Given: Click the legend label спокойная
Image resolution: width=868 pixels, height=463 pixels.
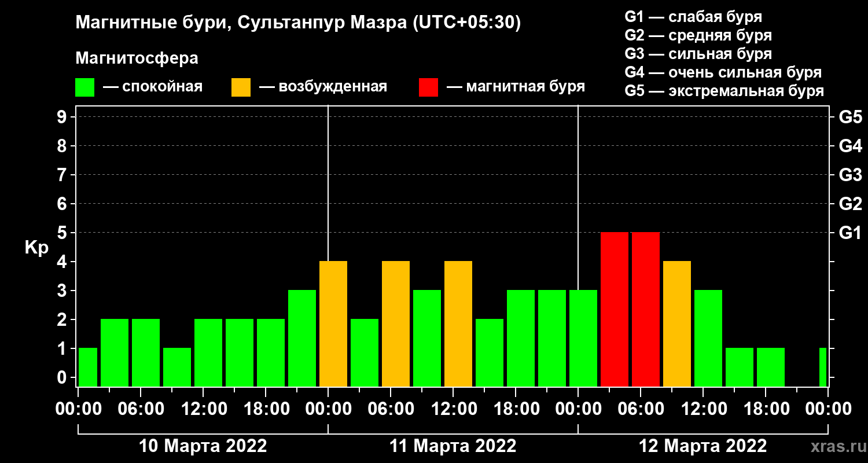Looking at the screenshot, I should click(x=162, y=87).
